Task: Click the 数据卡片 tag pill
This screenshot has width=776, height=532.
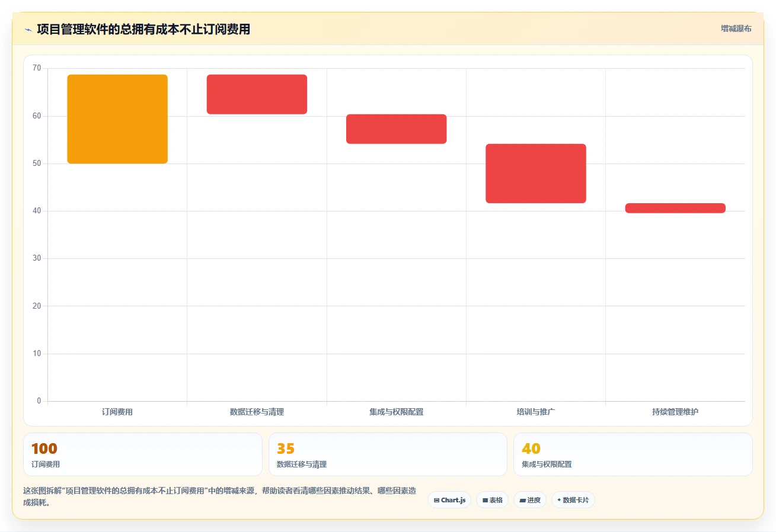Action: click(x=573, y=500)
